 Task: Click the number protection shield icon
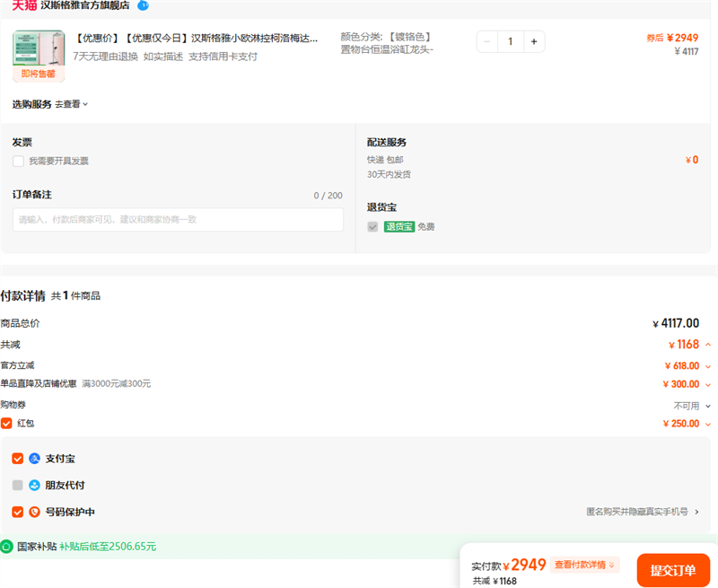[35, 513]
